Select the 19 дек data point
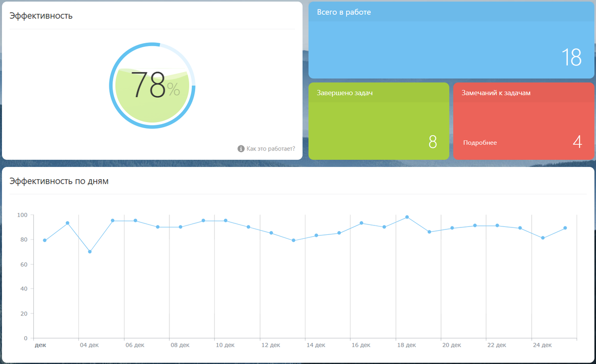Screen dimensions: 596x364 (430, 232)
